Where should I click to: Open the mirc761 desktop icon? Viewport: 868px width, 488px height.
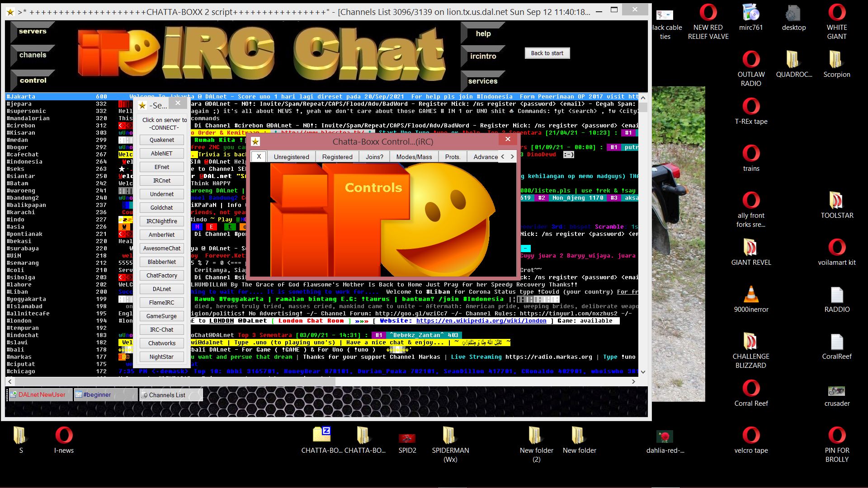pyautogui.click(x=751, y=18)
